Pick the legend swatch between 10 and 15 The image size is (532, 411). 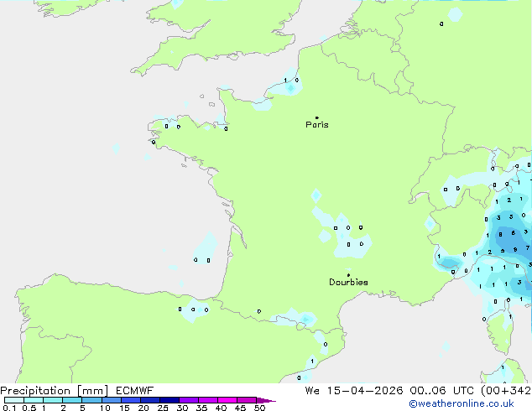coord(113,401)
